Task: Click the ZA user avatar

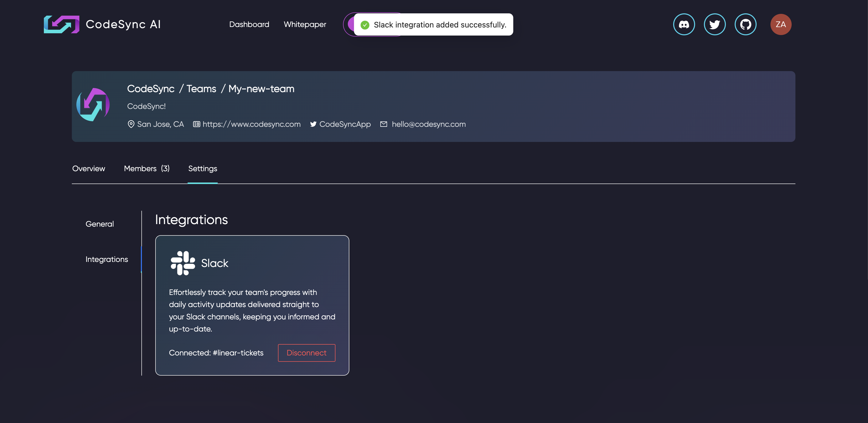Action: (x=780, y=24)
